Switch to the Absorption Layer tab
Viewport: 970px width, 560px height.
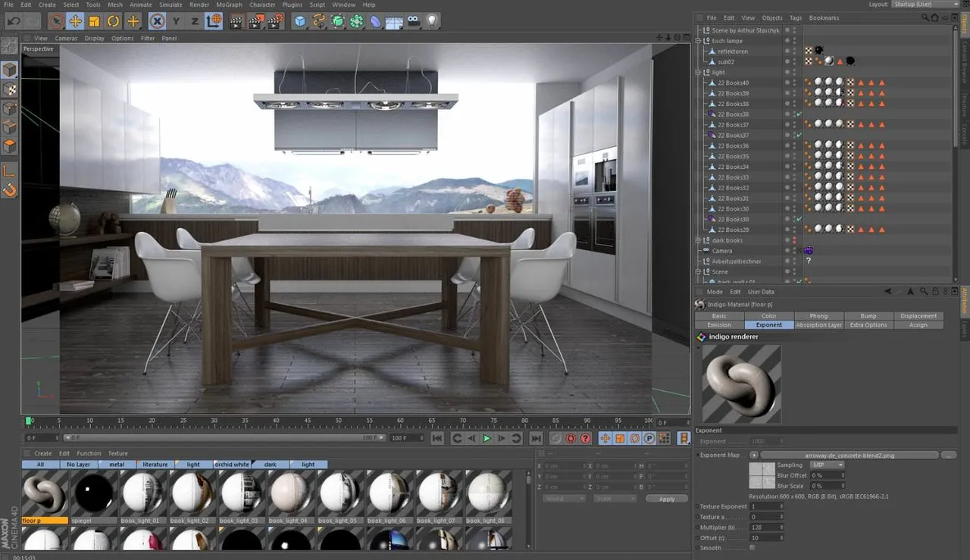pos(819,324)
